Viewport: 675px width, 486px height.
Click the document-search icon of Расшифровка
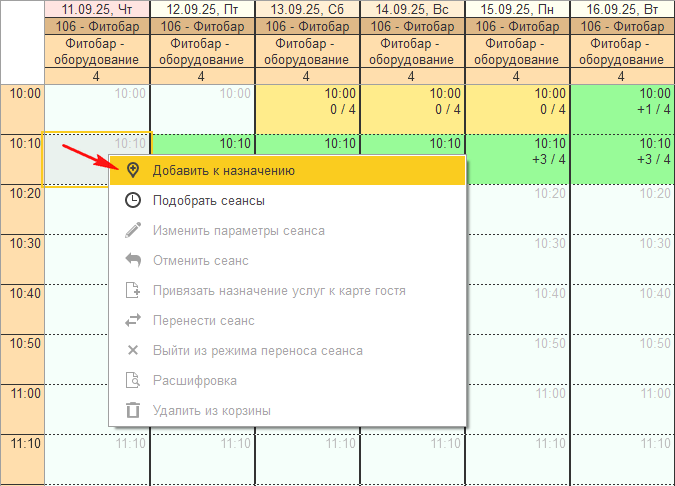133,381
